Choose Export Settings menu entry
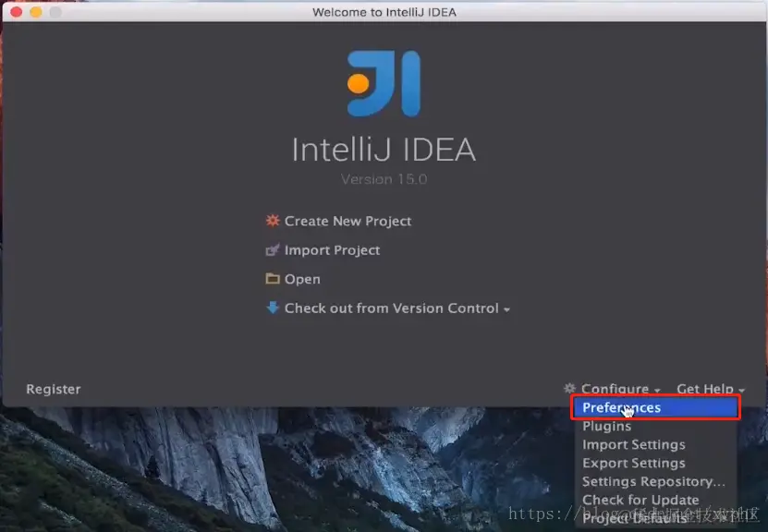The width and height of the screenshot is (768, 532). 655,463
